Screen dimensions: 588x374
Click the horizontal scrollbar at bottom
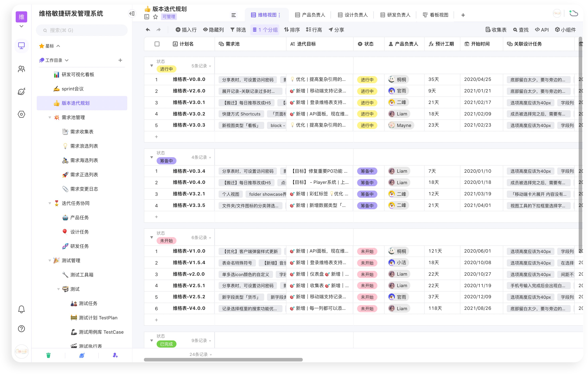pyautogui.click(x=223, y=359)
